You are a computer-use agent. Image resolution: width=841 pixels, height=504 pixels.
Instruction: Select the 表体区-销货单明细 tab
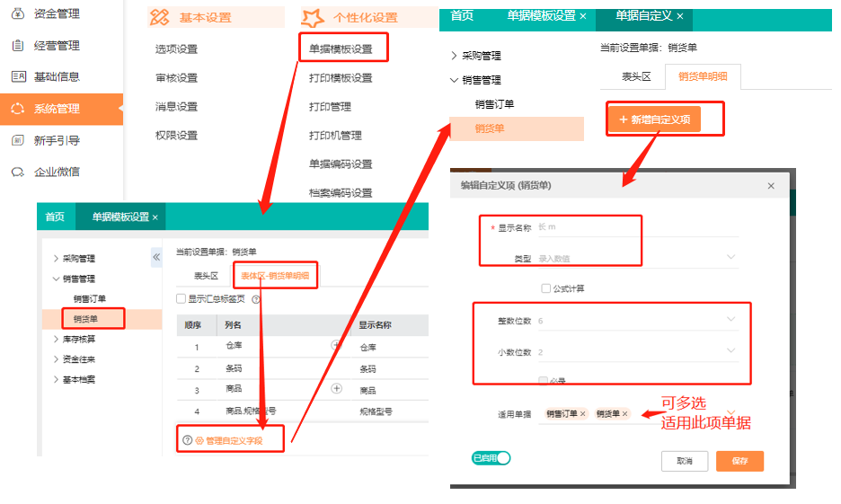[275, 276]
